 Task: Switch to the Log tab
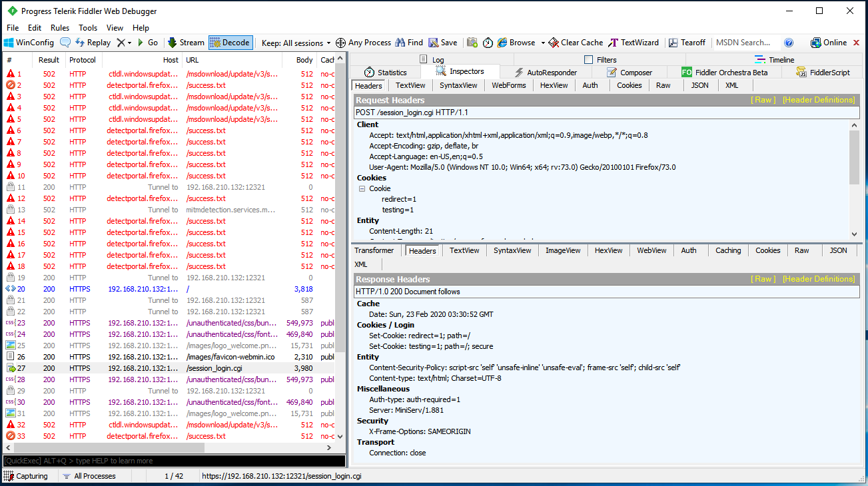tap(432, 59)
